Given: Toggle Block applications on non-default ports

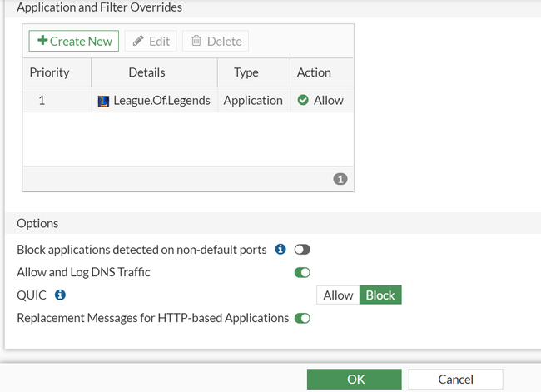Looking at the screenshot, I should [x=302, y=250].
